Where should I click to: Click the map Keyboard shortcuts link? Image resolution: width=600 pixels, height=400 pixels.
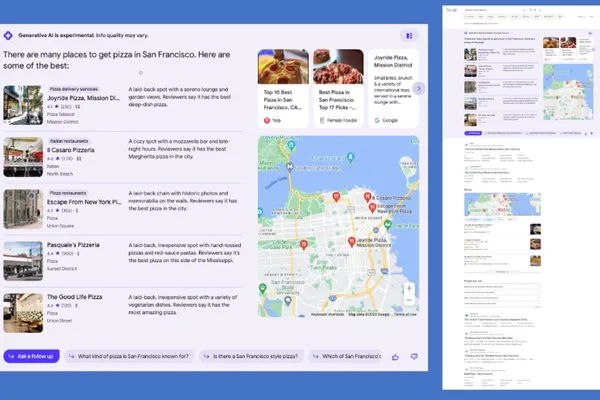click(328, 314)
